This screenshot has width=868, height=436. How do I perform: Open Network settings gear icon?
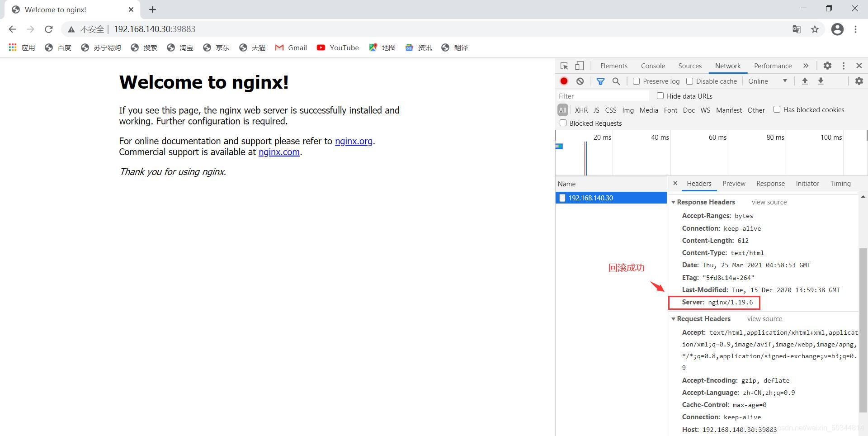[x=859, y=81]
